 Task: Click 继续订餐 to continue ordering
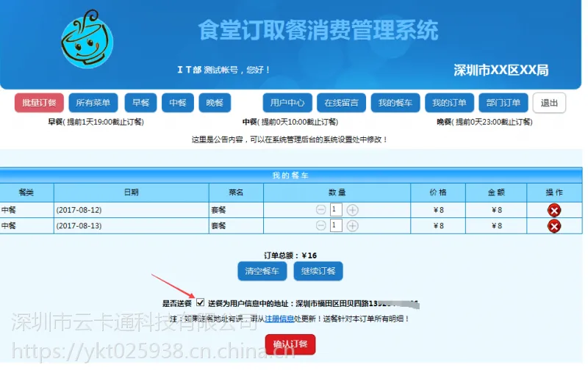[x=318, y=271]
